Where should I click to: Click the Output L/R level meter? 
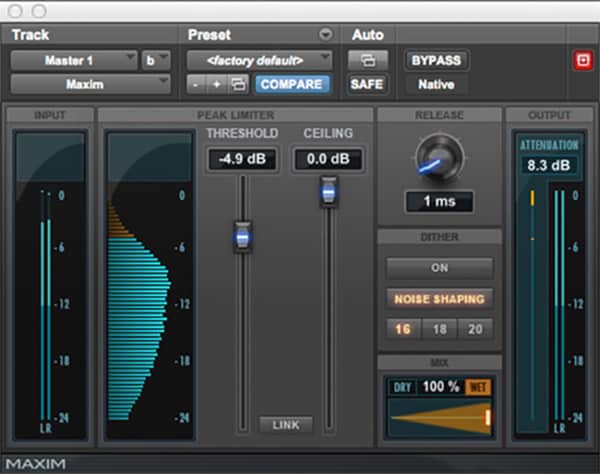[x=559, y=306]
